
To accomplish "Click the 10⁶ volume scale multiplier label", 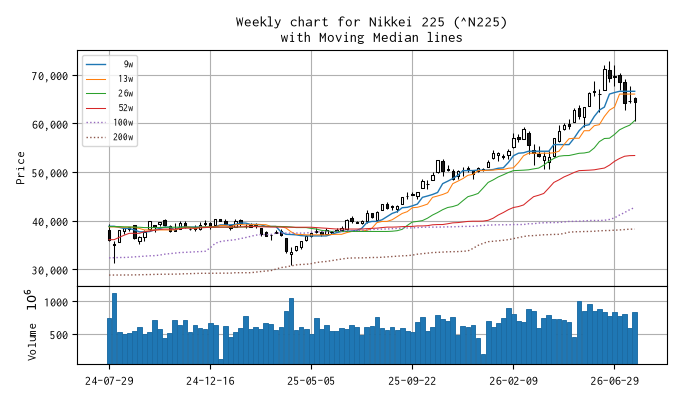I will pyautogui.click(x=32, y=300).
